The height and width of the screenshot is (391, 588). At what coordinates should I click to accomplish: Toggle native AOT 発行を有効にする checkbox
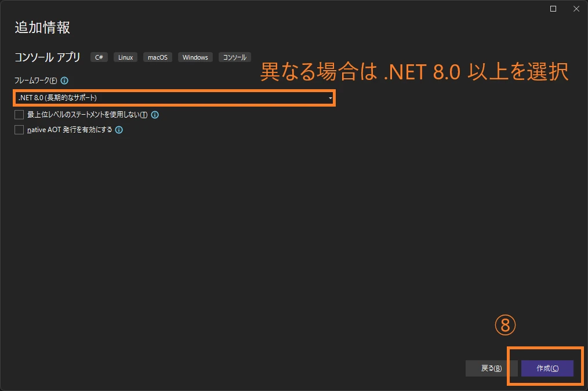19,130
